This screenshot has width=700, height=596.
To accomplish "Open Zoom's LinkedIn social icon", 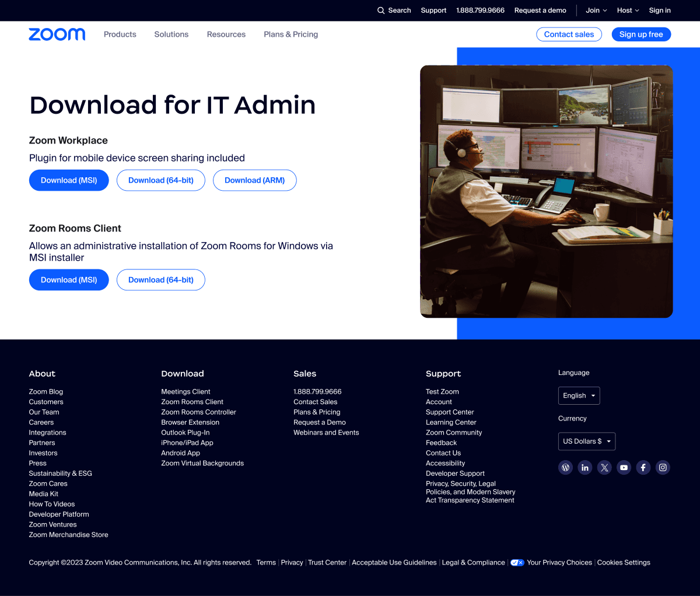I will [585, 468].
